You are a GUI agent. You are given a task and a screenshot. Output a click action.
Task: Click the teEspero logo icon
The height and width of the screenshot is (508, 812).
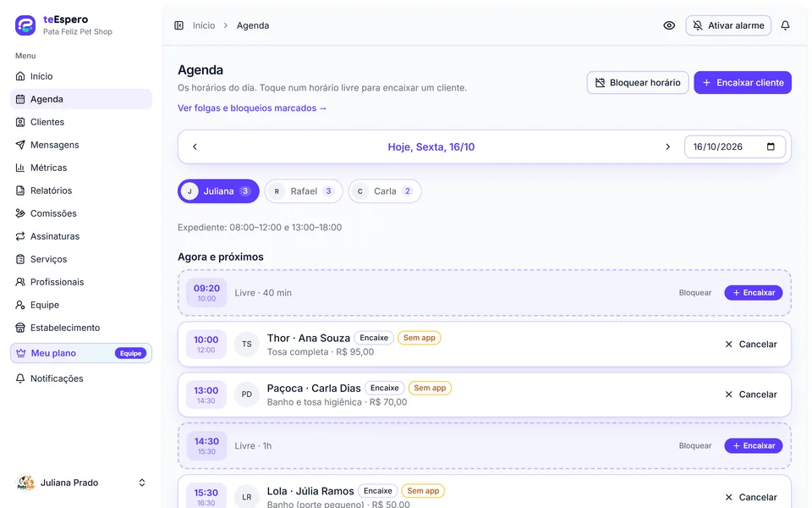pos(25,25)
